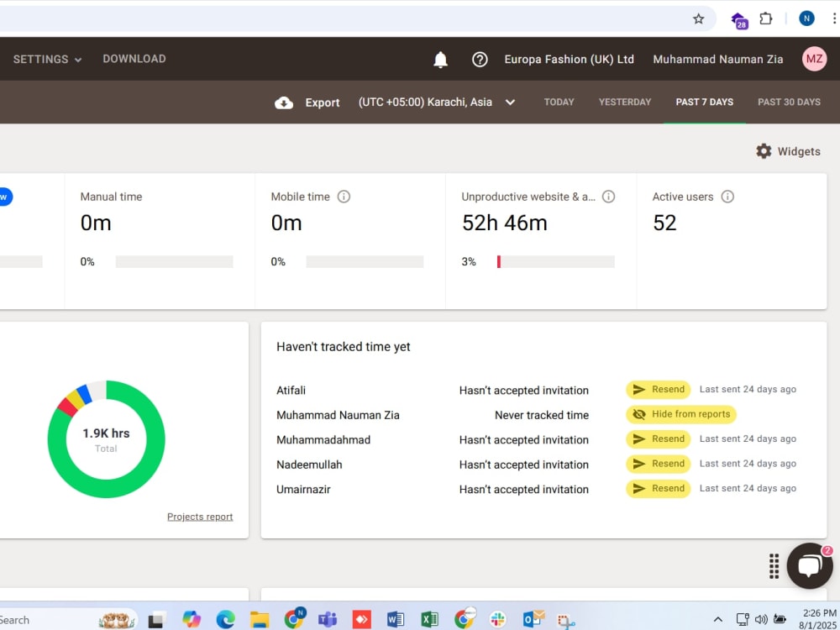Show info for Active users

727,197
